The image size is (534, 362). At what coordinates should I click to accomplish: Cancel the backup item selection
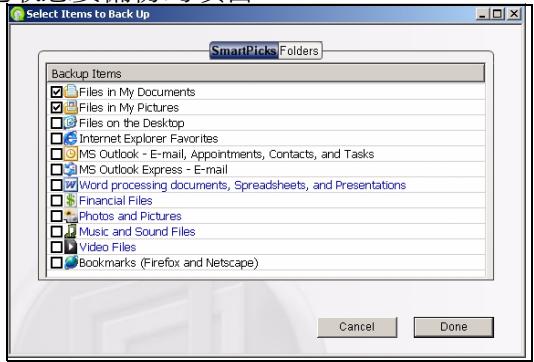[x=357, y=327]
